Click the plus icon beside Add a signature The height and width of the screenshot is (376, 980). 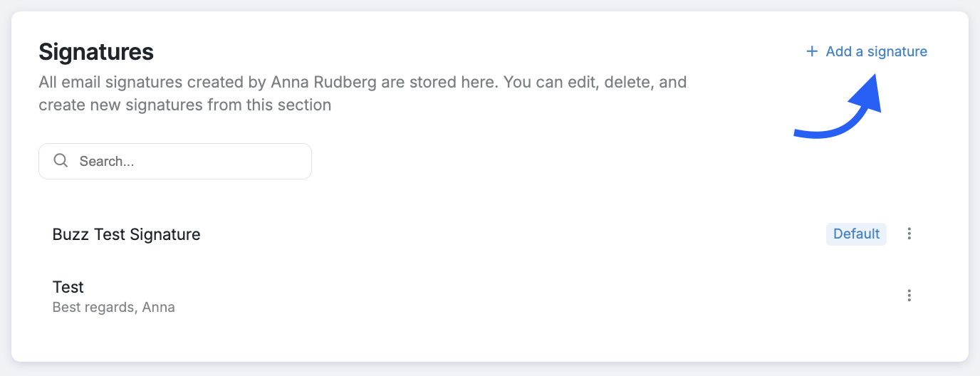point(811,51)
